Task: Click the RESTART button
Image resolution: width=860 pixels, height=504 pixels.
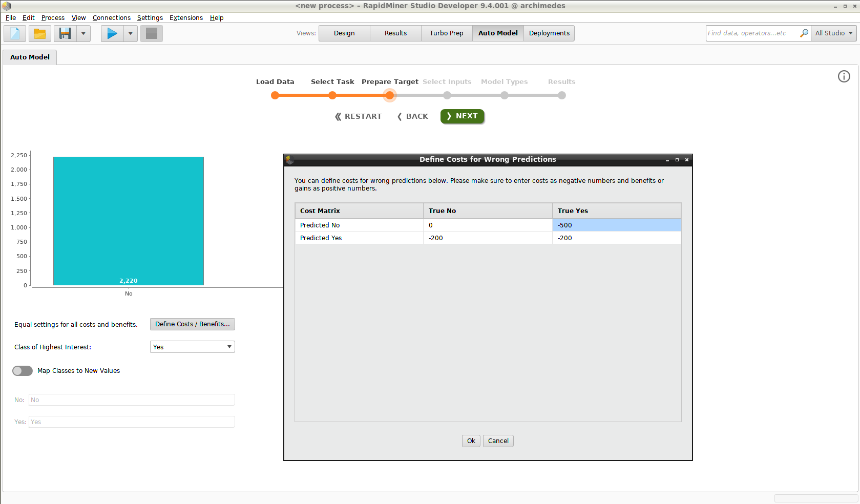Action: tap(359, 116)
